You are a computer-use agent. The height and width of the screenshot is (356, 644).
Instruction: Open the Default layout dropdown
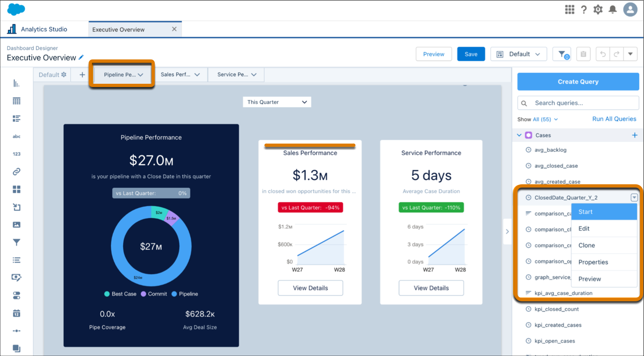coord(518,54)
